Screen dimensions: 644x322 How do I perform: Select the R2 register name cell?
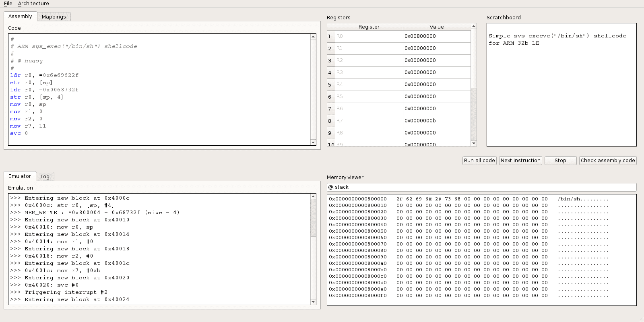tap(369, 60)
